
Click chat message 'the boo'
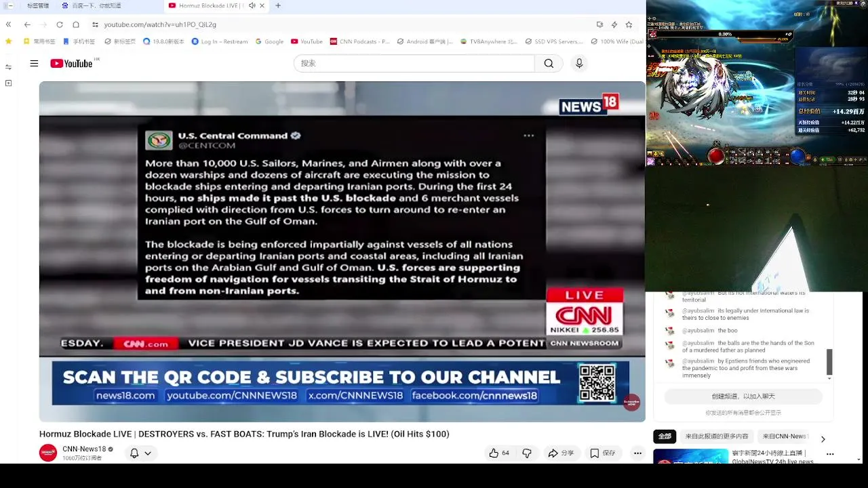tap(728, 331)
